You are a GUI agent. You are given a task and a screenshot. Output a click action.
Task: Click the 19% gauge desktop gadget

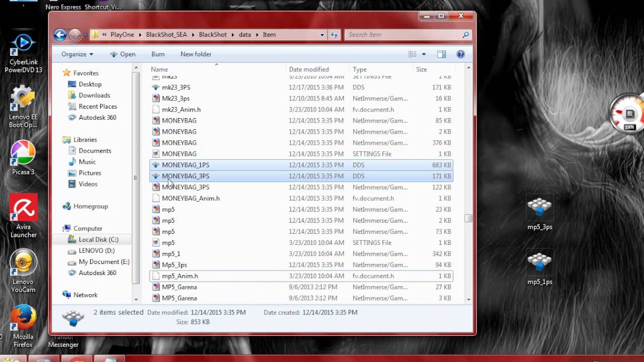pyautogui.click(x=628, y=113)
